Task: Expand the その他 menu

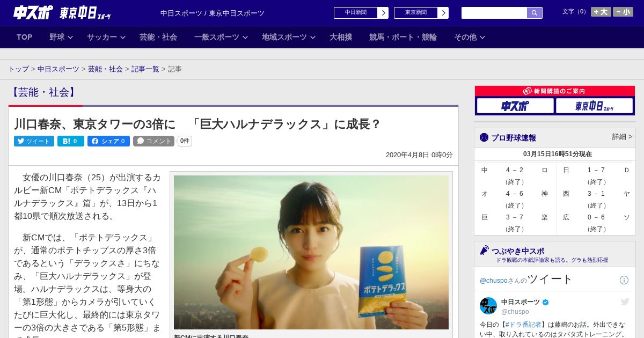Action: 470,37
